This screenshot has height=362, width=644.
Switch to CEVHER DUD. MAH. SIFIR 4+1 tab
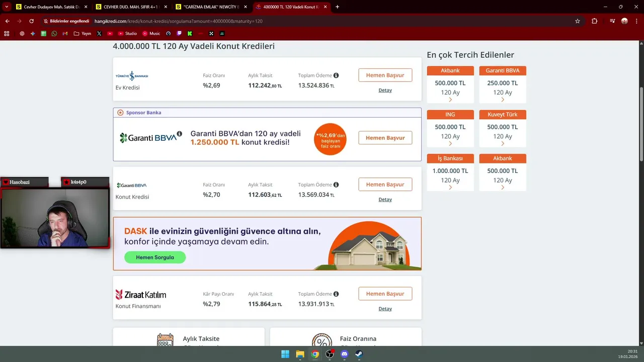coord(132,7)
